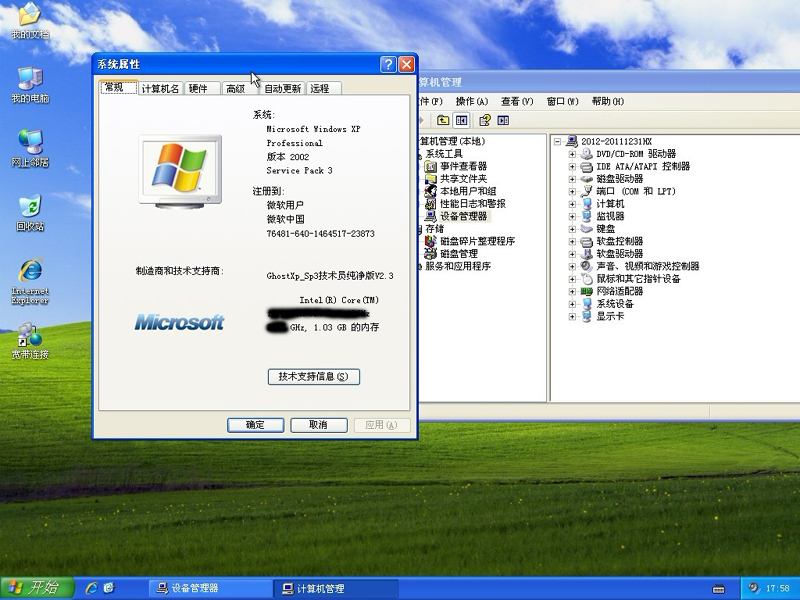Expand the 软盘控制器 device node
Image resolution: width=800 pixels, height=600 pixels.
pyautogui.click(x=572, y=241)
